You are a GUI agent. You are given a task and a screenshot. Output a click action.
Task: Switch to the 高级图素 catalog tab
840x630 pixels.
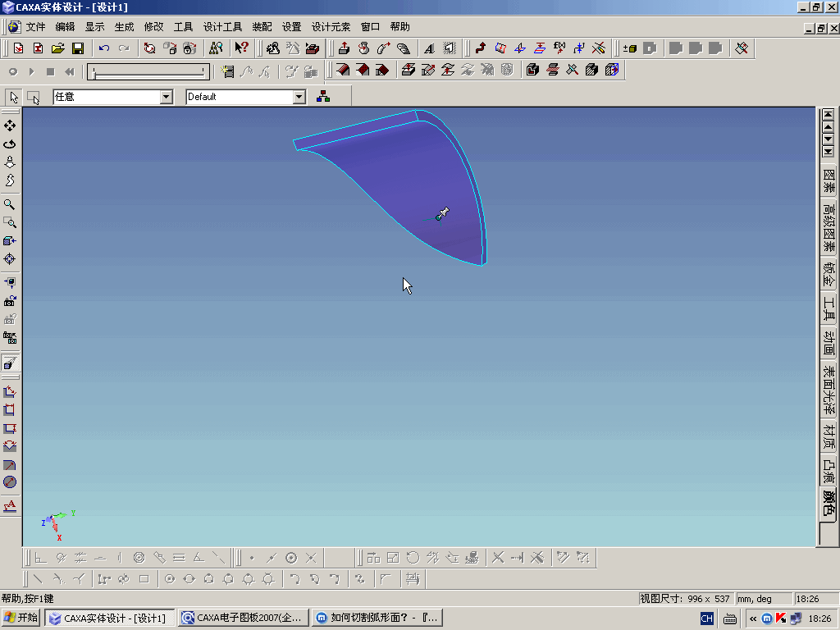tap(829, 227)
